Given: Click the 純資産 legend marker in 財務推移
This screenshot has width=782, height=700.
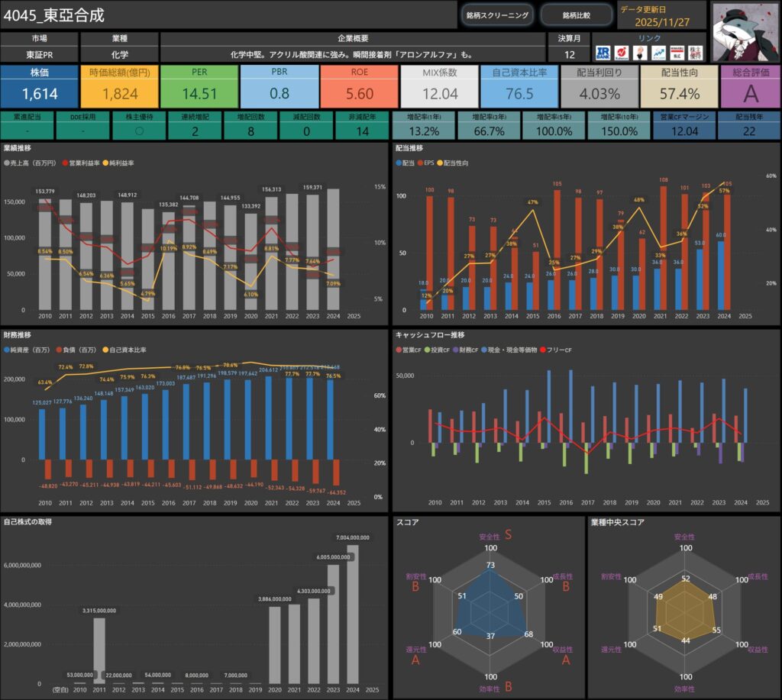Looking at the screenshot, I should (x=8, y=350).
